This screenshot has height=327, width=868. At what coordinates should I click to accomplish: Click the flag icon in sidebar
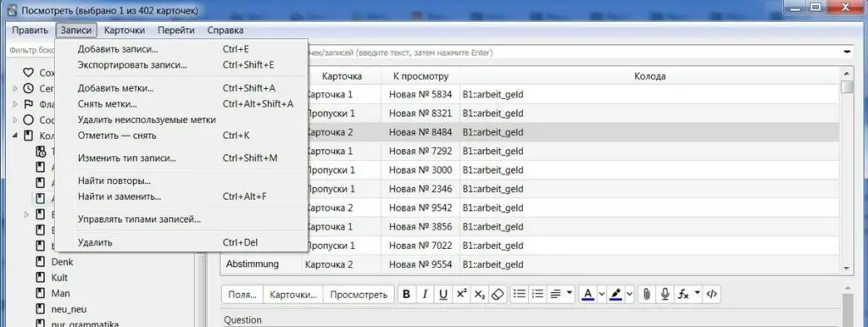28,104
